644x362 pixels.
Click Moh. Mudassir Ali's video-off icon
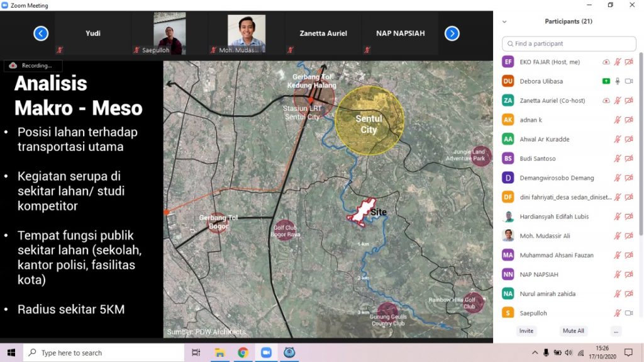pyautogui.click(x=629, y=236)
